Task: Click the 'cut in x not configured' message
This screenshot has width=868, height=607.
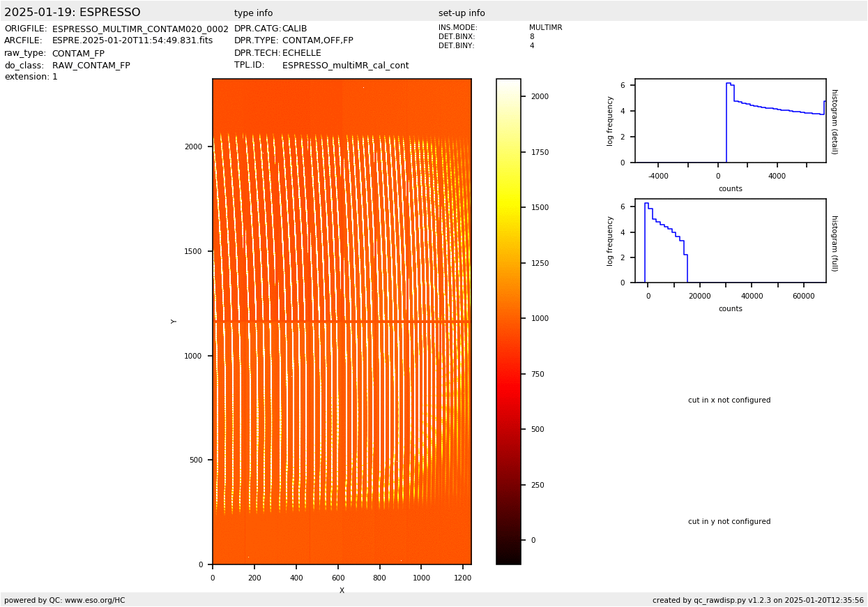Action: coord(729,400)
